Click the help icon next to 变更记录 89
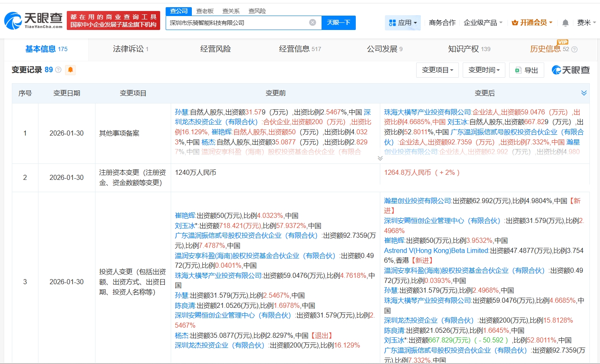This screenshot has width=600, height=364. point(58,70)
